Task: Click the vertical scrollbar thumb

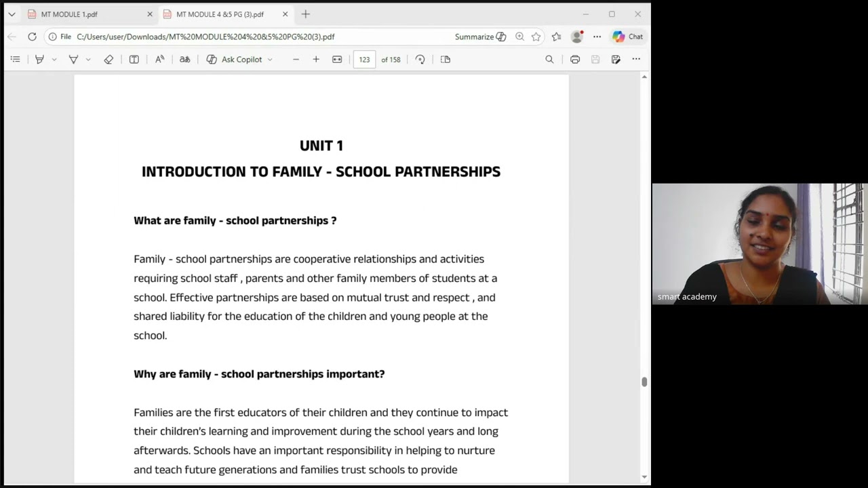Action: [x=644, y=382]
